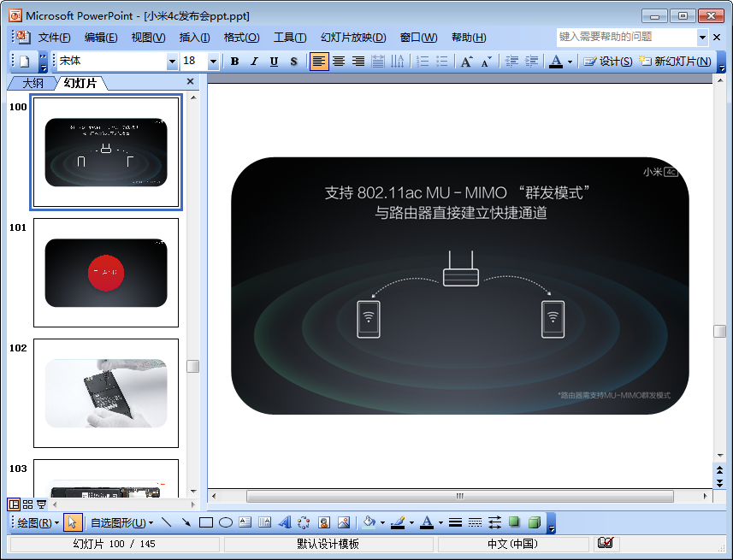Screen dimensions: 733x560
Task: Increase font size
Action: click(466, 62)
